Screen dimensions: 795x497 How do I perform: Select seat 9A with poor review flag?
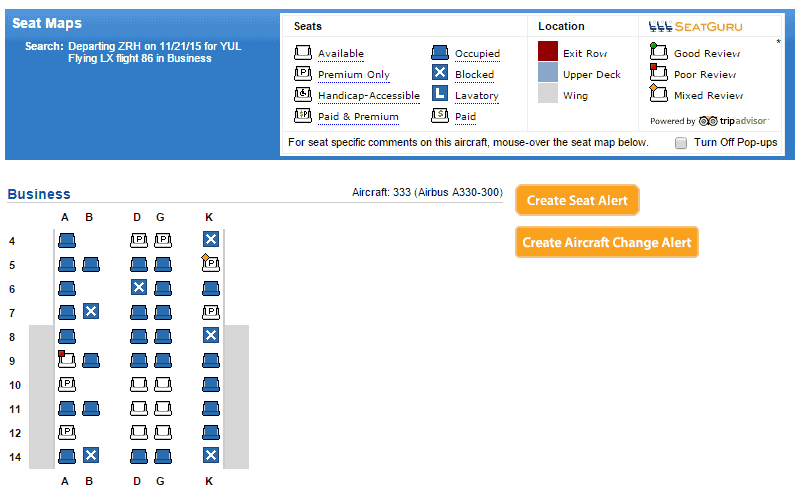66,360
